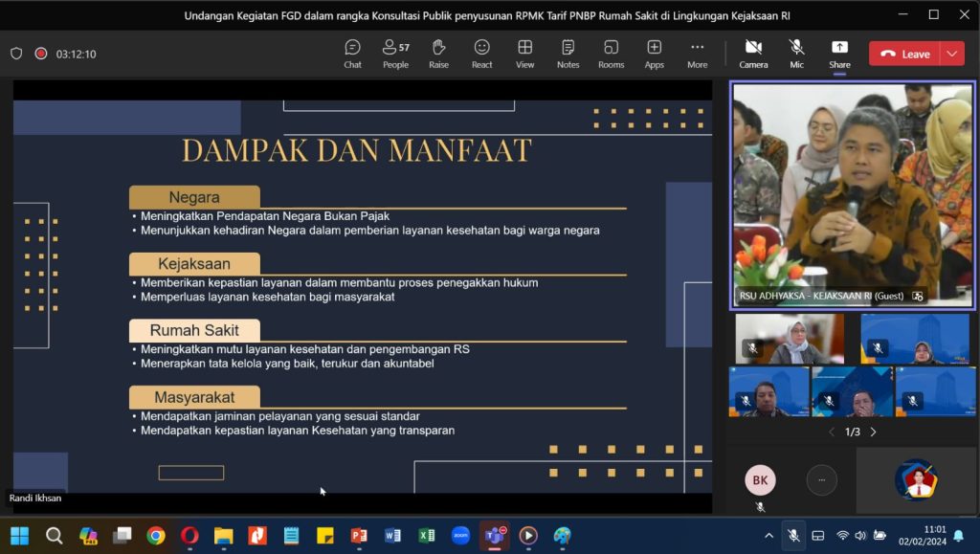Leave the meeting
Viewport: 980px width, 554px height.
pyautogui.click(x=905, y=54)
